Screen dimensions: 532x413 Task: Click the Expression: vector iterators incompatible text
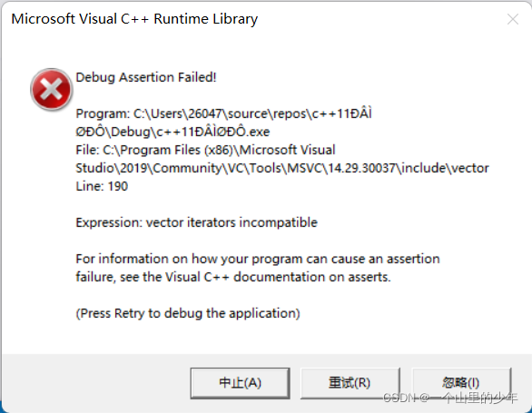click(196, 222)
